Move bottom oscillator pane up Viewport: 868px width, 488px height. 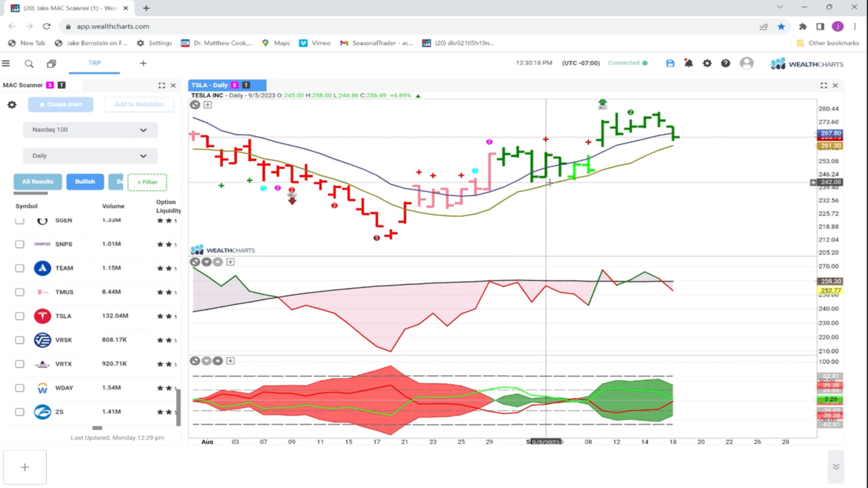pos(218,361)
